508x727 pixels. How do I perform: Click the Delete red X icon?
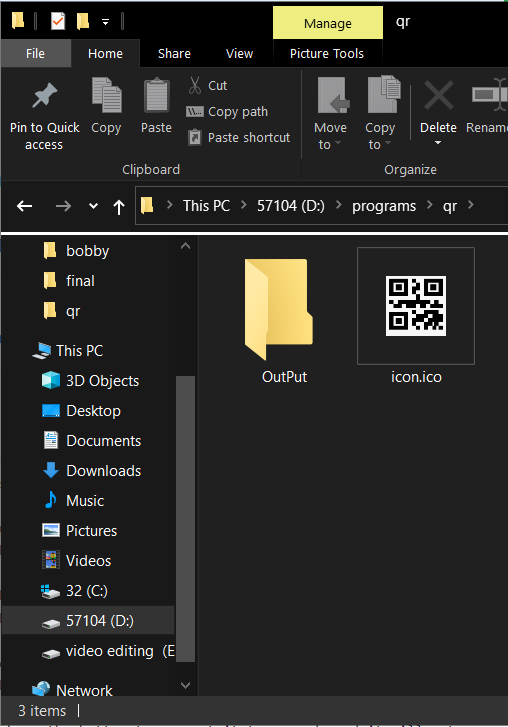438,96
